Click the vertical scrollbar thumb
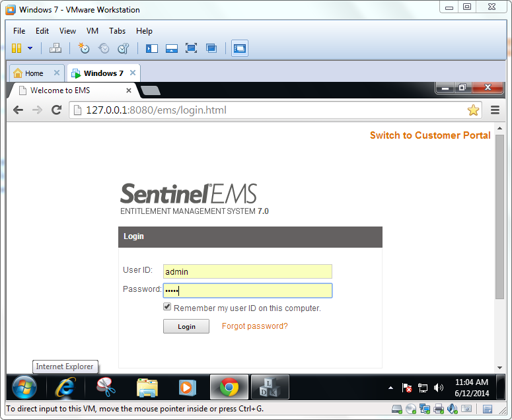Image resolution: width=512 pixels, height=420 pixels. pyautogui.click(x=499, y=217)
